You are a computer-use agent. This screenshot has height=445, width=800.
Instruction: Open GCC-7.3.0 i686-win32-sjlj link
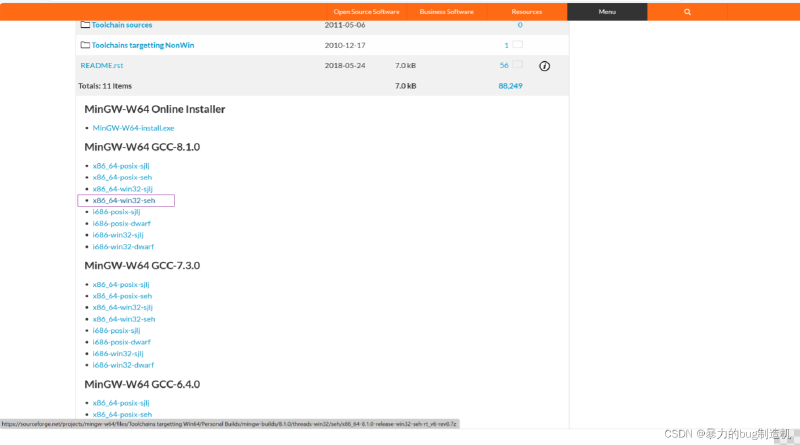118,353
